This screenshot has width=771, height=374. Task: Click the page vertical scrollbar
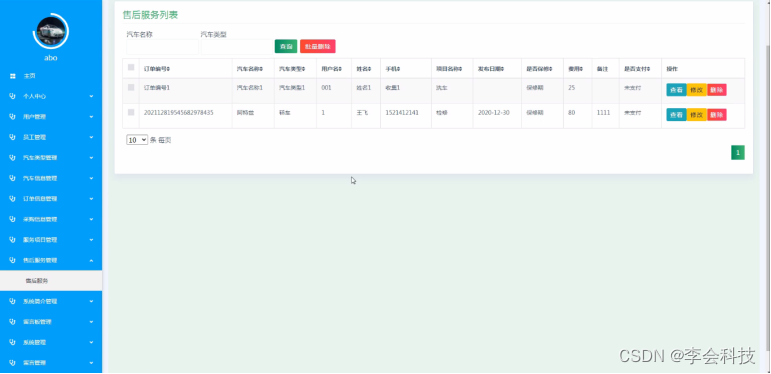coord(768,197)
